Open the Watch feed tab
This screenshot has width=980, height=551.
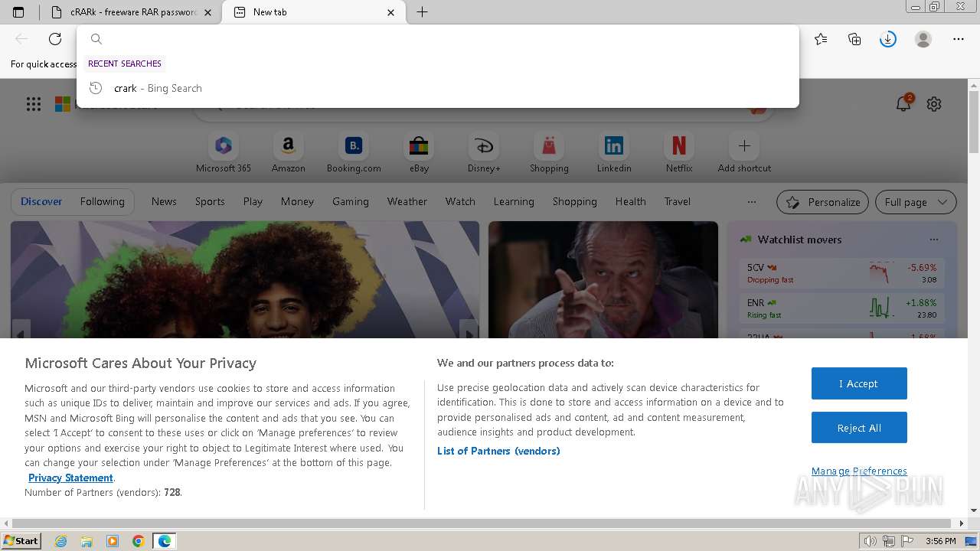click(x=460, y=201)
